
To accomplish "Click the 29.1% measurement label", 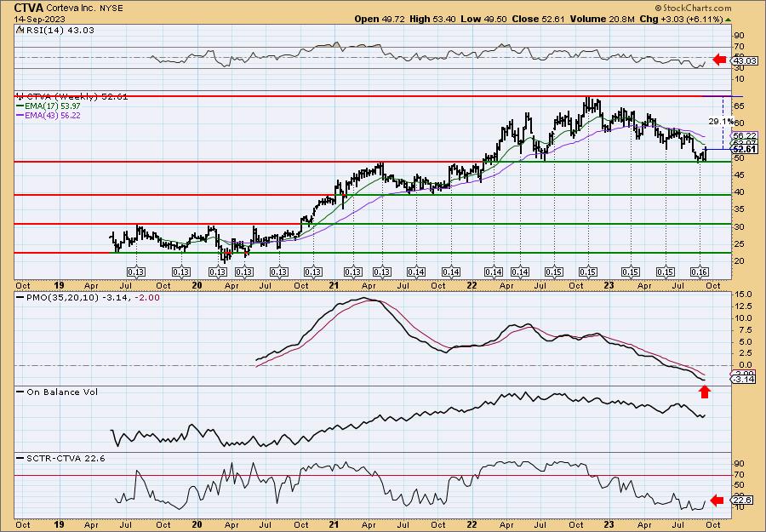I will [721, 121].
